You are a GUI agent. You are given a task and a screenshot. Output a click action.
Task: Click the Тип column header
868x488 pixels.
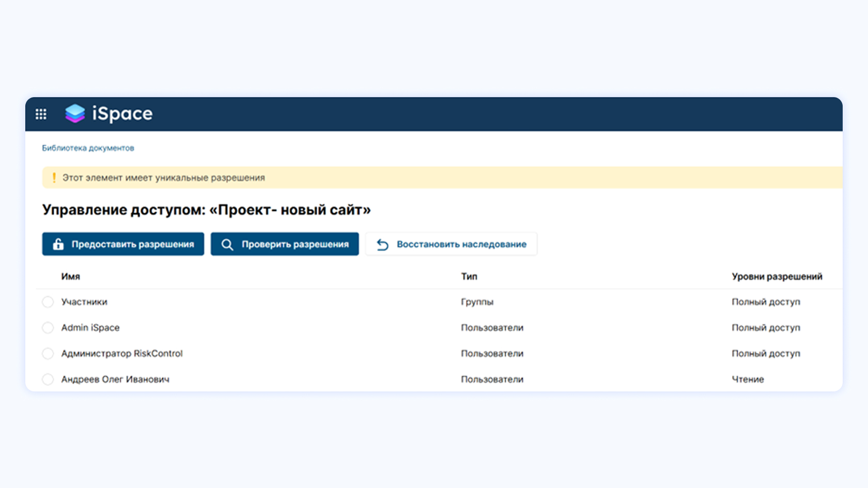469,276
